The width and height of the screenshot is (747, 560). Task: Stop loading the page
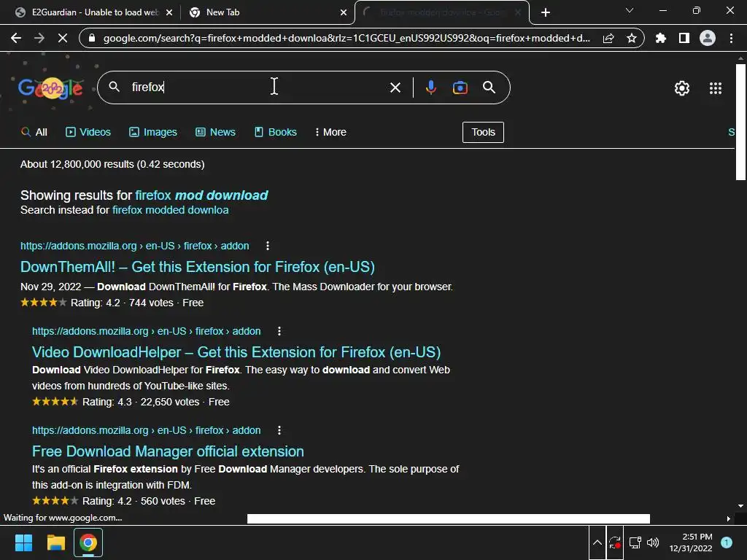63,38
